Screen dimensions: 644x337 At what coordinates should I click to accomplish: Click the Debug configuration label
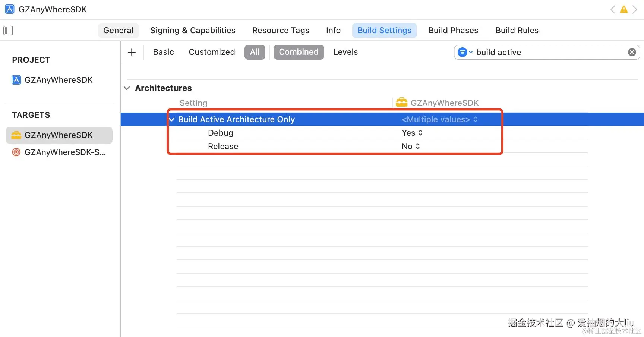(x=221, y=133)
